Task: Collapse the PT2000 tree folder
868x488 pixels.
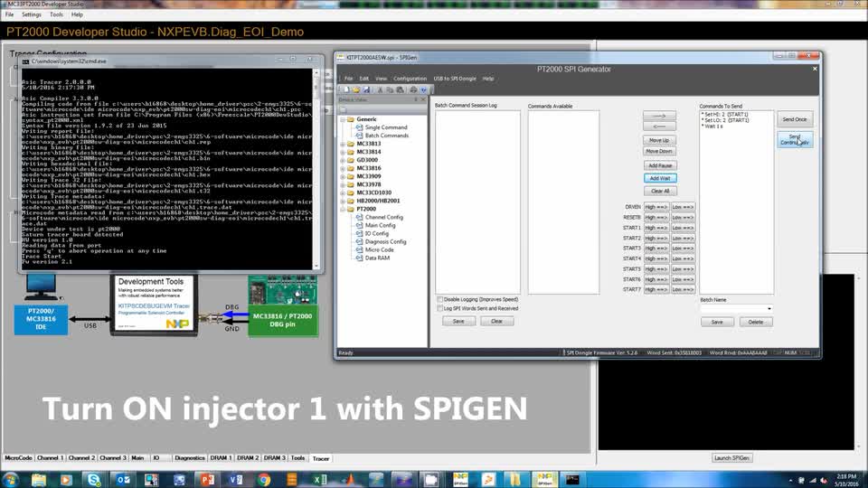Action: tap(342, 209)
